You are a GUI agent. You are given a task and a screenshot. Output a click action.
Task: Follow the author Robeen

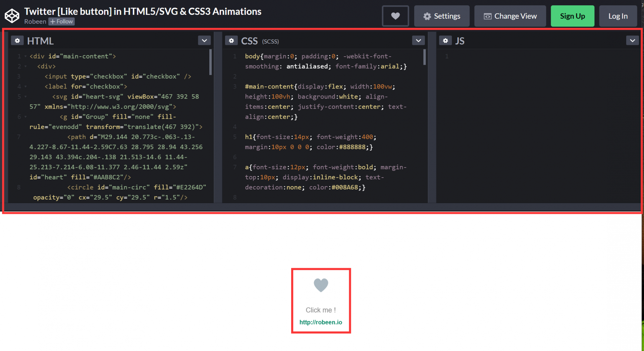(x=61, y=21)
